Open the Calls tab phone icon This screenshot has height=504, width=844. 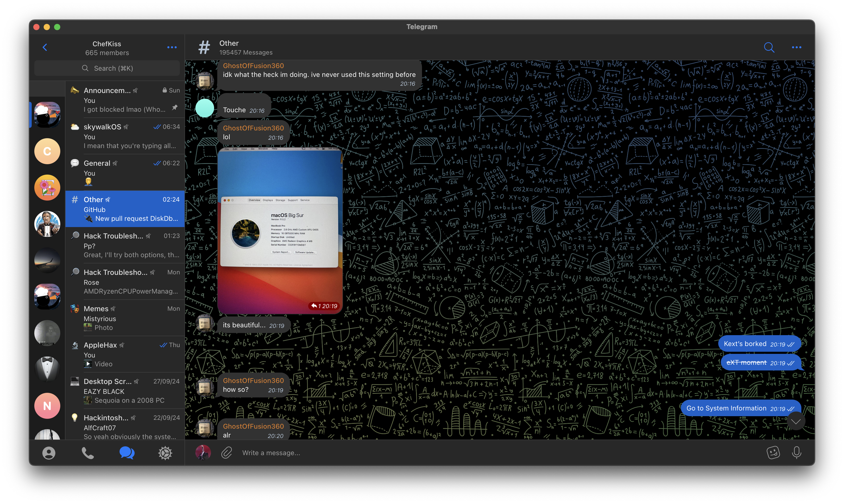tap(88, 453)
